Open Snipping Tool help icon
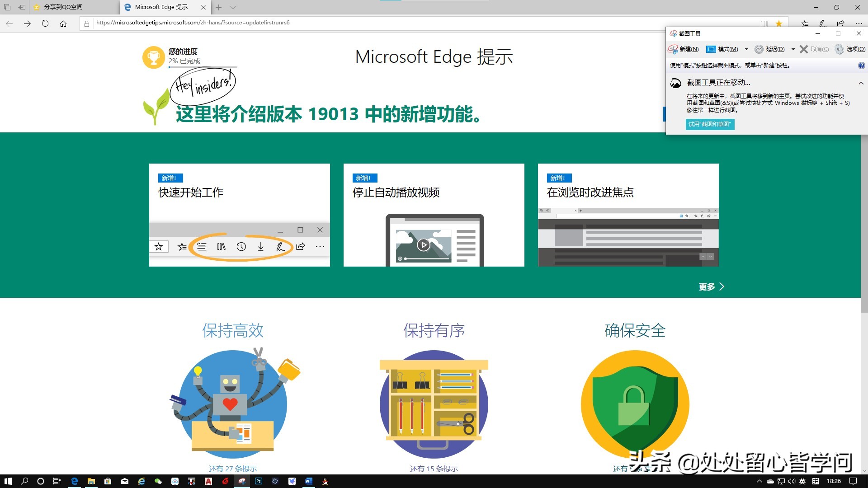 861,66
